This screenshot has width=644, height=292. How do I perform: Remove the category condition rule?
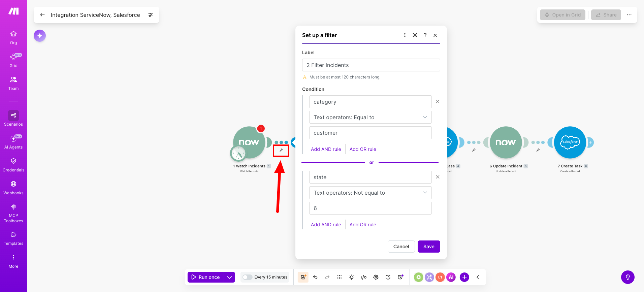point(438,101)
